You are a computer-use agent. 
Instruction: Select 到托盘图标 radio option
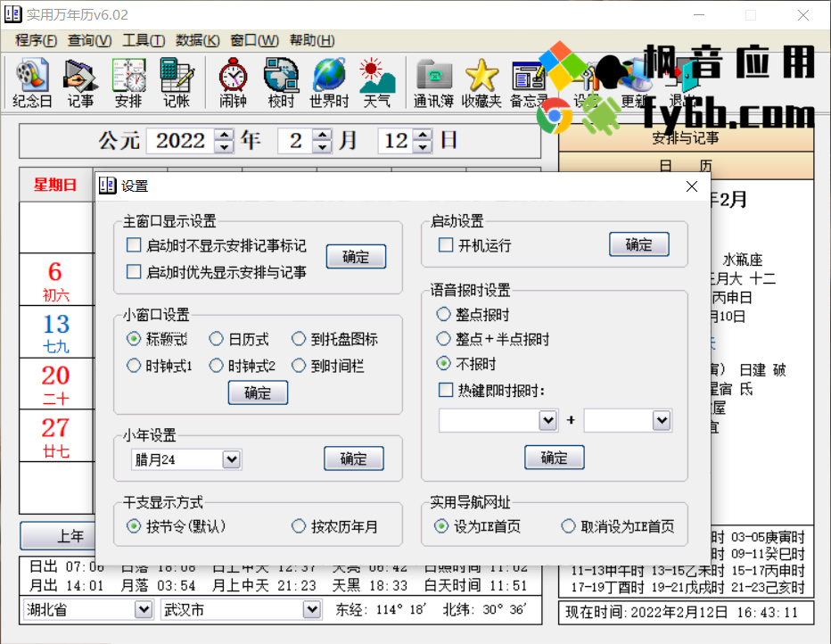click(x=299, y=339)
